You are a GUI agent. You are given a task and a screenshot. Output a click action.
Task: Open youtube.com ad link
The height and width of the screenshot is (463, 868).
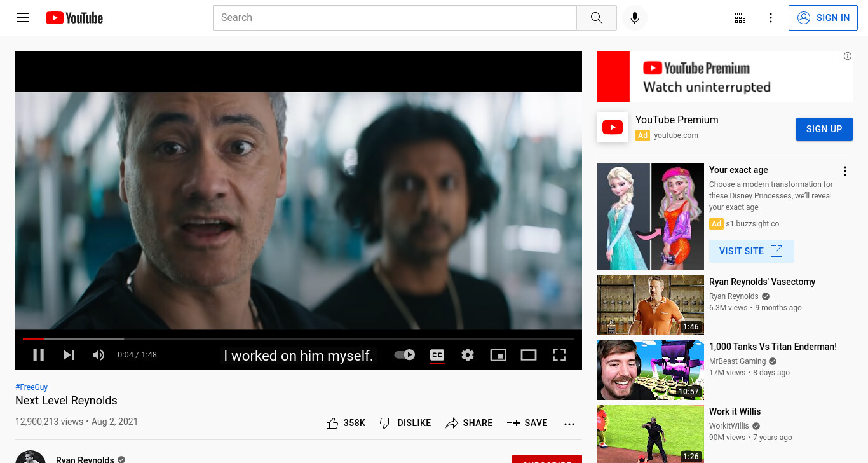point(676,135)
